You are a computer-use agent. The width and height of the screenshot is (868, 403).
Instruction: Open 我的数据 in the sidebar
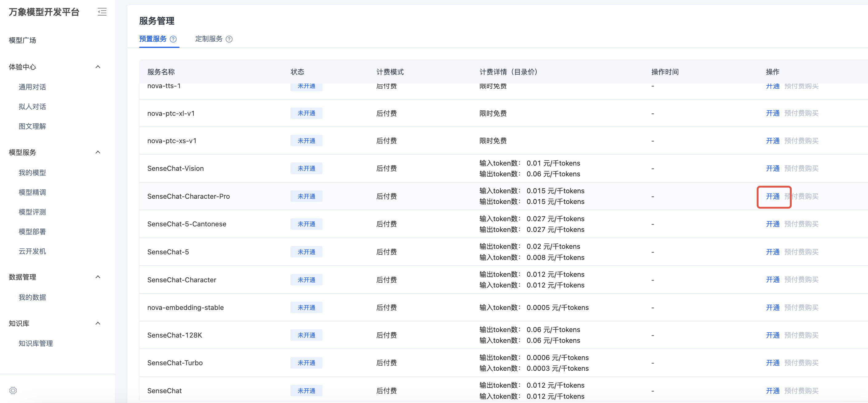tap(32, 297)
